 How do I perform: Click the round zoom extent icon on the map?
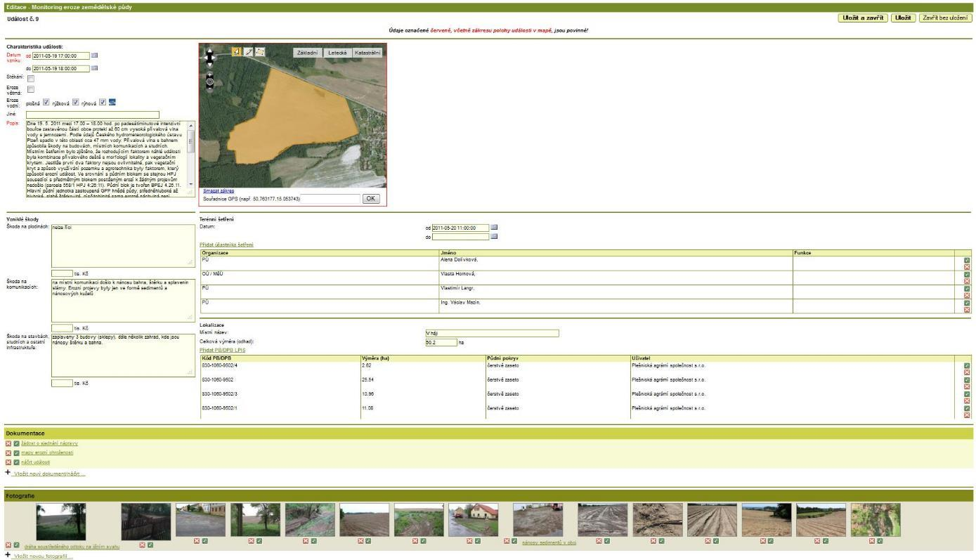[209, 82]
